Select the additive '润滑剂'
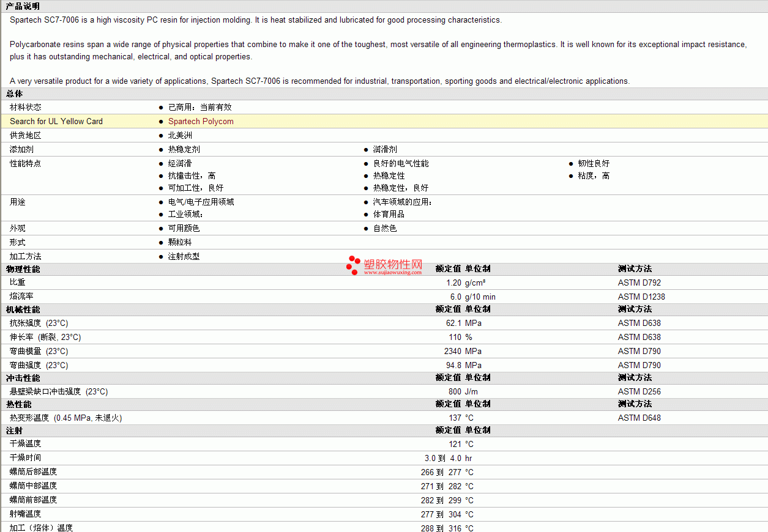Viewport: 768px width, 532px height. (x=385, y=149)
